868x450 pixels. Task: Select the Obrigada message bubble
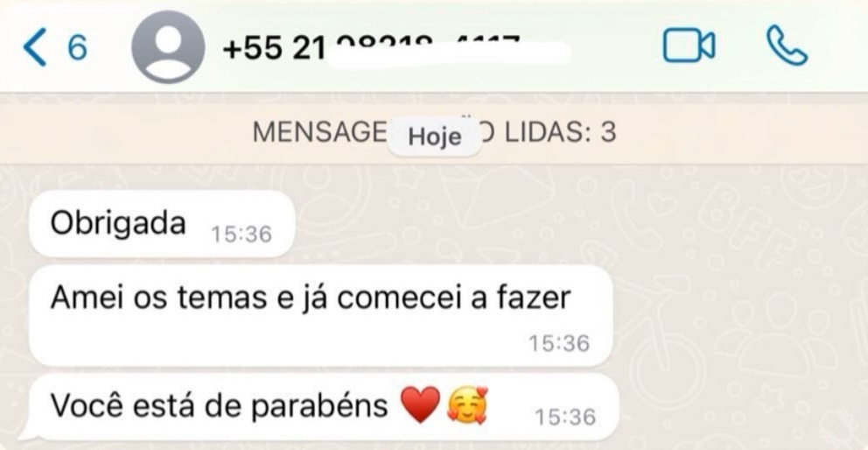pyautogui.click(x=162, y=224)
